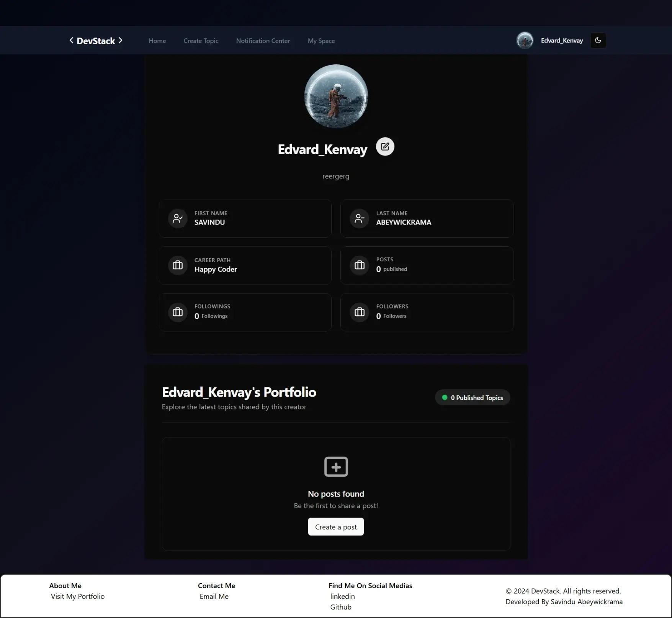This screenshot has width=672, height=618.
Task: Open the Github footer link
Action: tap(341, 607)
